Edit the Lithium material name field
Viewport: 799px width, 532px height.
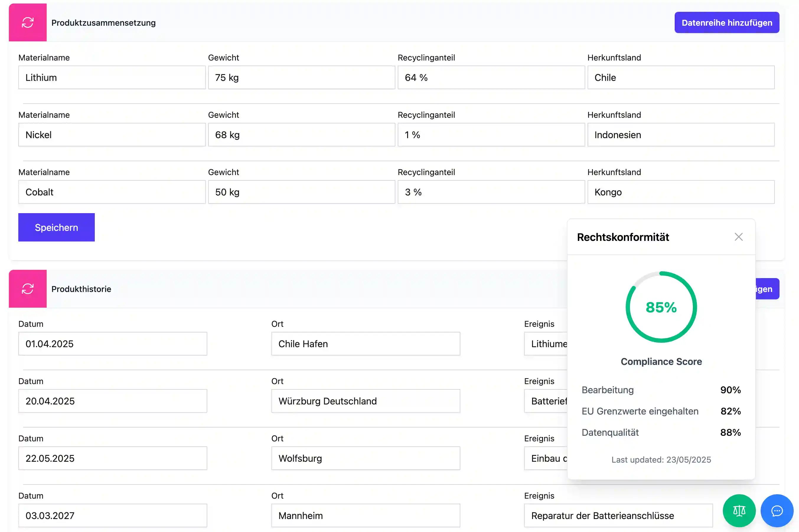click(x=112, y=78)
